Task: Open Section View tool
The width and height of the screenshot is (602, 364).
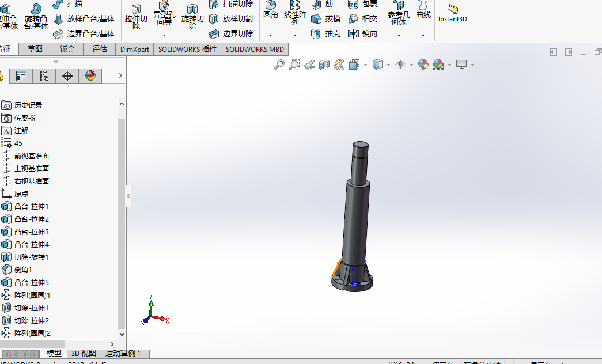Action: tap(324, 65)
